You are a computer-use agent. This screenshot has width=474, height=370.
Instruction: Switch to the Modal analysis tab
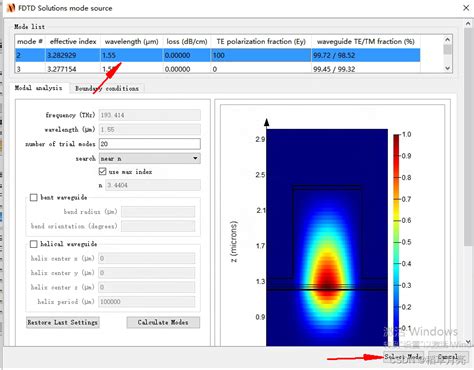38,88
